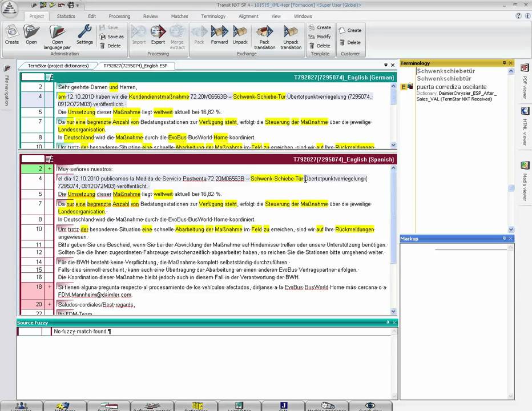
Task: Open the Transit pyramid application menu
Action: (10, 9)
